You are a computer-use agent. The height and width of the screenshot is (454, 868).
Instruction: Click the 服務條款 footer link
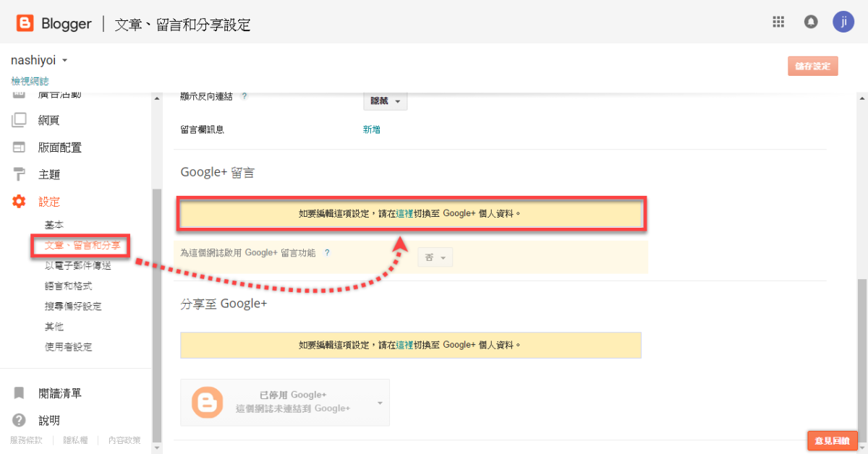click(x=26, y=440)
